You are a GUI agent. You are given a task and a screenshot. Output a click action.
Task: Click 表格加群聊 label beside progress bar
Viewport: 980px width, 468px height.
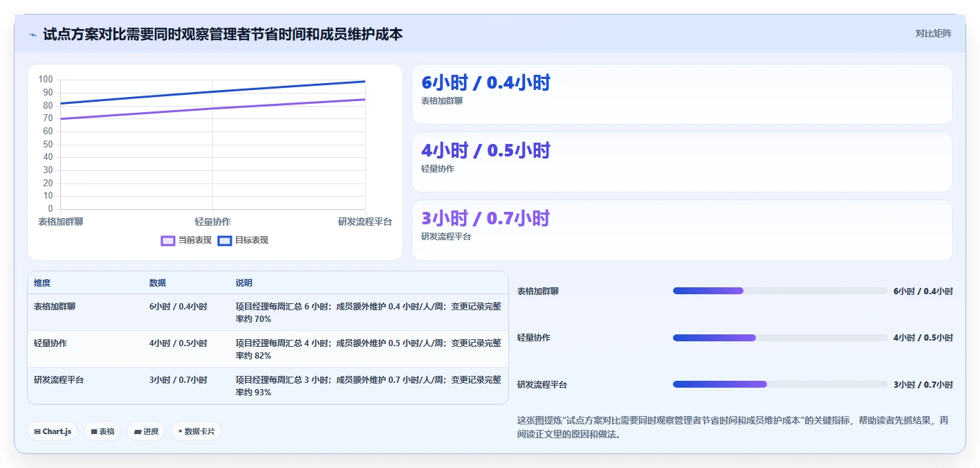(538, 291)
